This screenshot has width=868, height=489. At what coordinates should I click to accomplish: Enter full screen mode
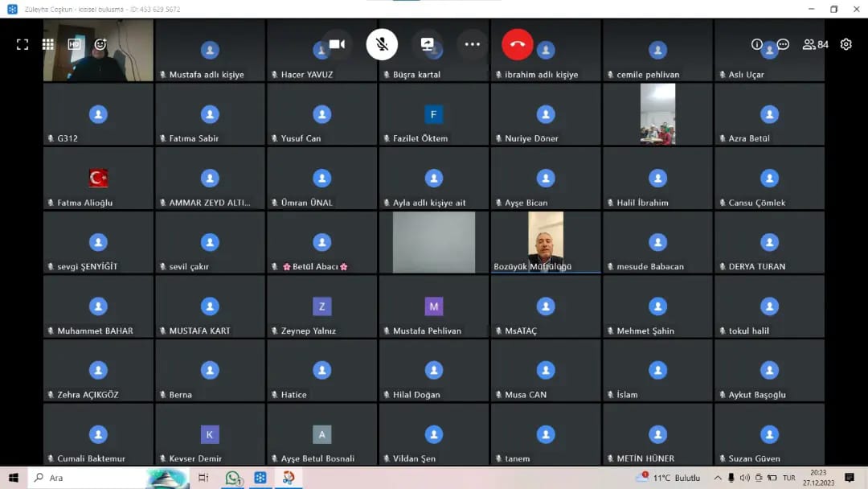tap(23, 45)
